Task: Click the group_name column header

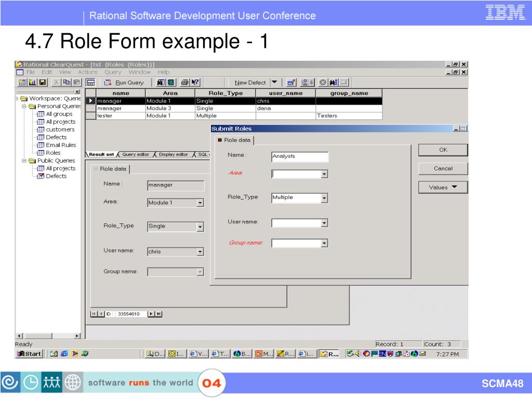Action: [349, 93]
